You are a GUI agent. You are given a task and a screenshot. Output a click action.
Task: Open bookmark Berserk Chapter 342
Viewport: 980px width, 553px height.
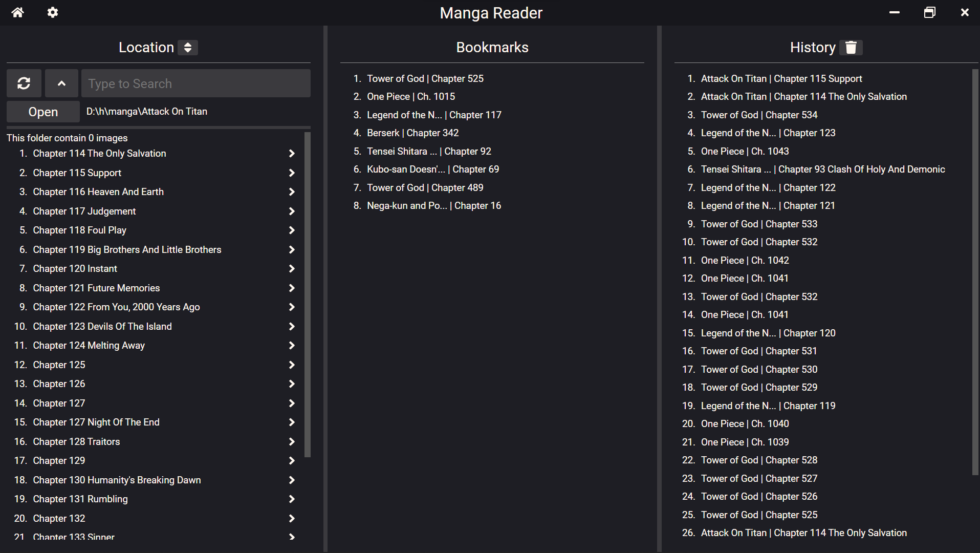pyautogui.click(x=412, y=133)
